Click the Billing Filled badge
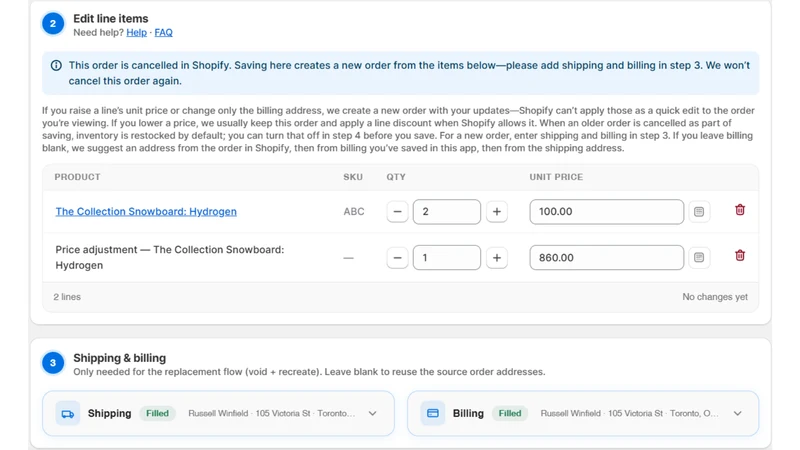Image resolution: width=800 pixels, height=450 pixels. click(x=510, y=413)
